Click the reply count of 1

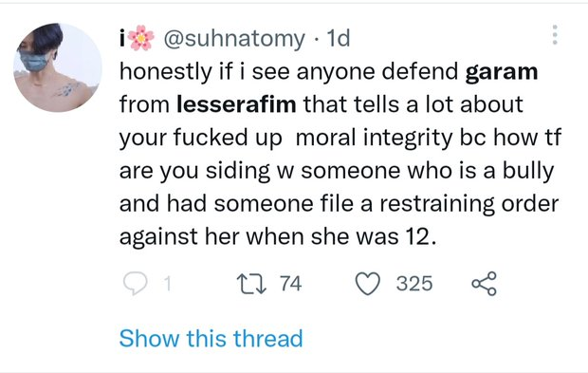pyautogui.click(x=168, y=284)
